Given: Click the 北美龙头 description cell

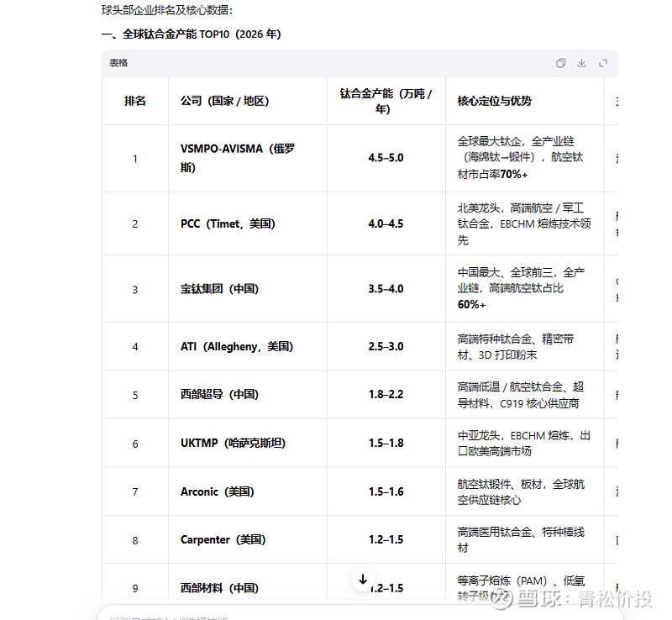Looking at the screenshot, I should point(524,223).
